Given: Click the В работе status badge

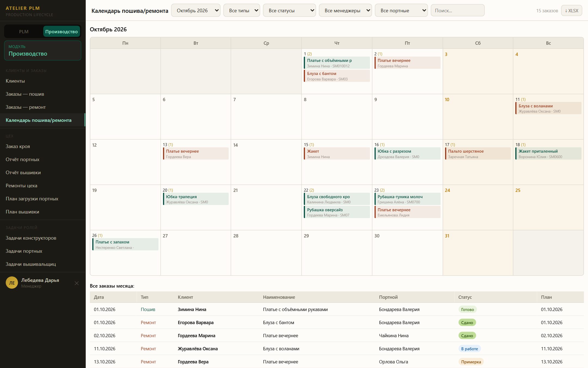Looking at the screenshot, I should (x=470, y=349).
